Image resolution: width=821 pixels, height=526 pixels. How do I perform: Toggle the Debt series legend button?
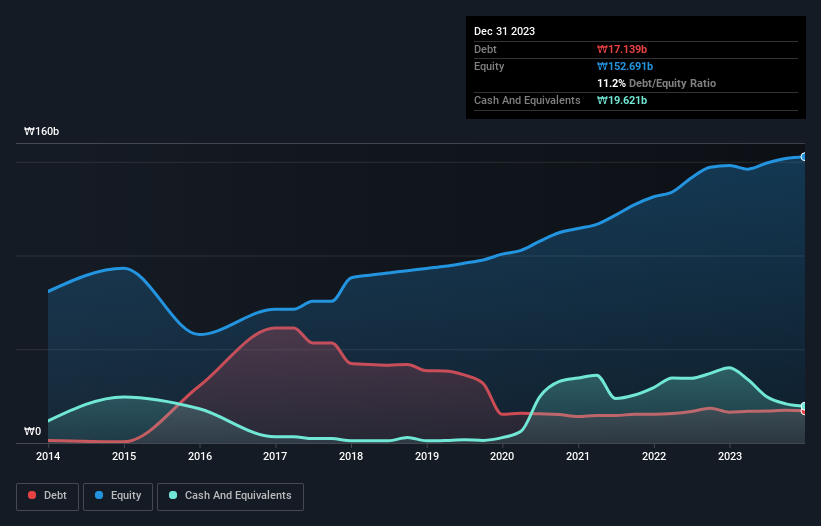47,496
